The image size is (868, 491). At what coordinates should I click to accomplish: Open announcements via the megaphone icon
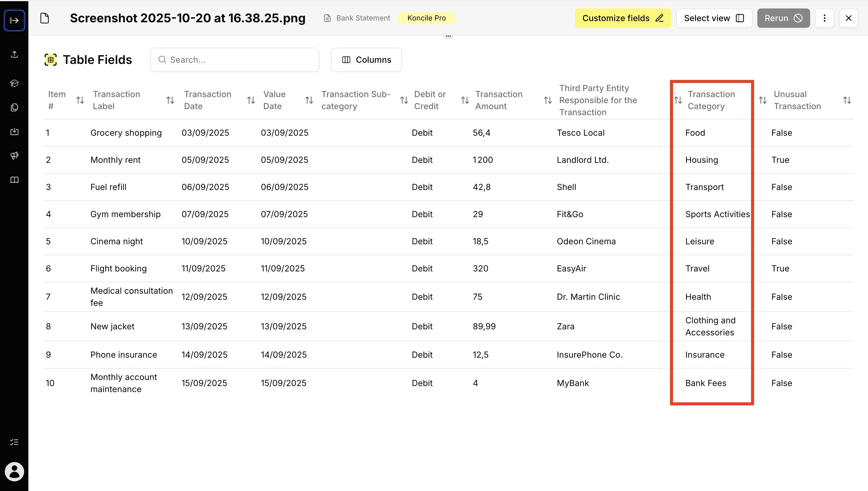(14, 155)
